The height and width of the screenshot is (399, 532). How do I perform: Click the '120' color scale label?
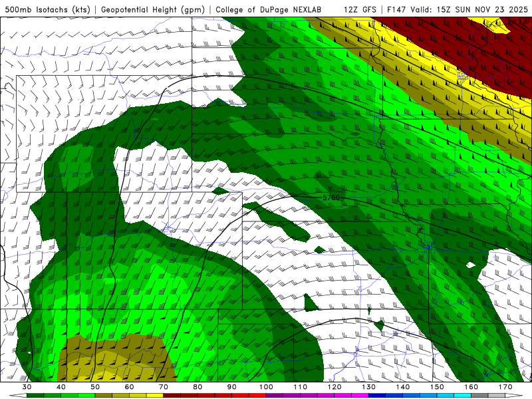click(x=334, y=387)
